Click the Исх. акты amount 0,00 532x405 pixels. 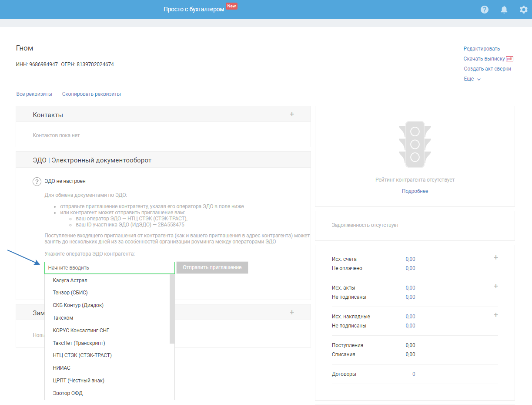410,288
